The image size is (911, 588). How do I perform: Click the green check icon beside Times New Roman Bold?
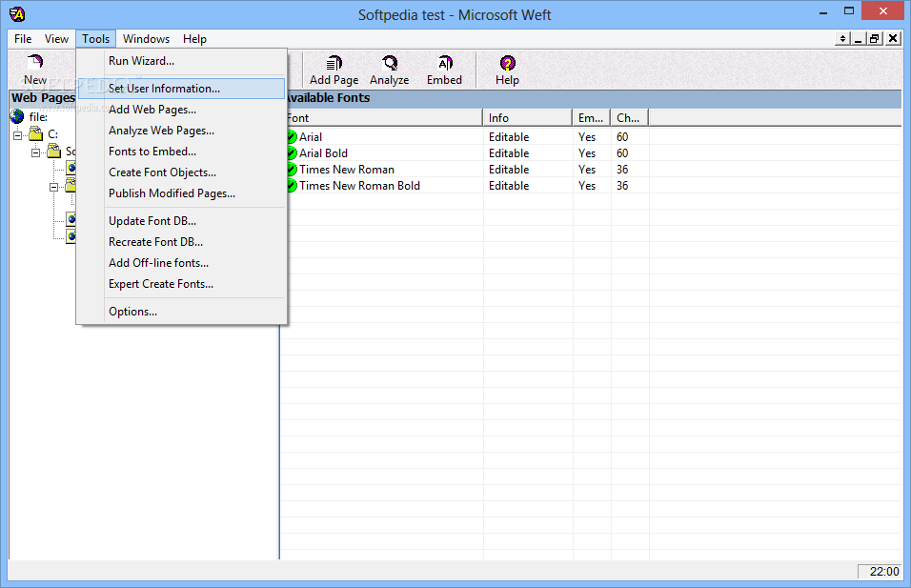tap(291, 186)
